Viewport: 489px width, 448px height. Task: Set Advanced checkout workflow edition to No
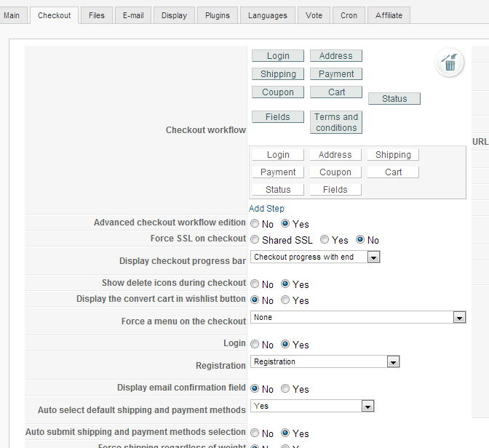(x=255, y=224)
